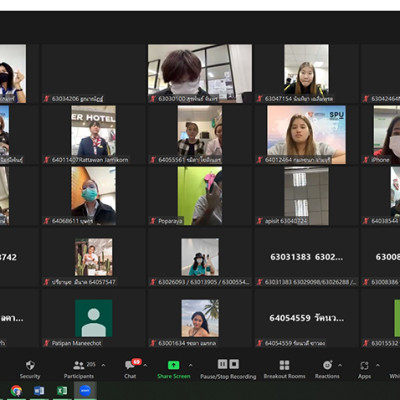400x400 pixels.
Task: Click muted mic icon for 63001634
Action: pyautogui.click(x=153, y=343)
